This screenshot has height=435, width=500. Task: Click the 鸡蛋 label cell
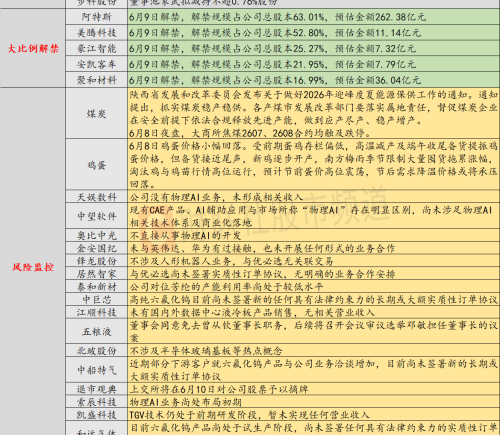pos(96,165)
